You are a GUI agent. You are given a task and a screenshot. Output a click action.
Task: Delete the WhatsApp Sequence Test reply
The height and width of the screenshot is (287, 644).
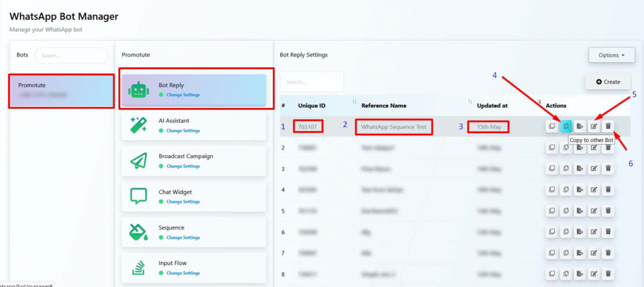(x=608, y=126)
